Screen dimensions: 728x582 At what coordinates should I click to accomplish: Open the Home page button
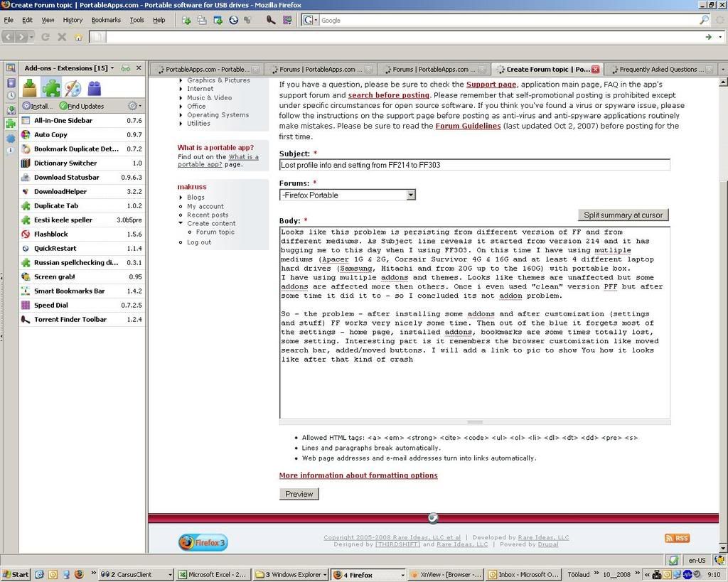(78, 37)
